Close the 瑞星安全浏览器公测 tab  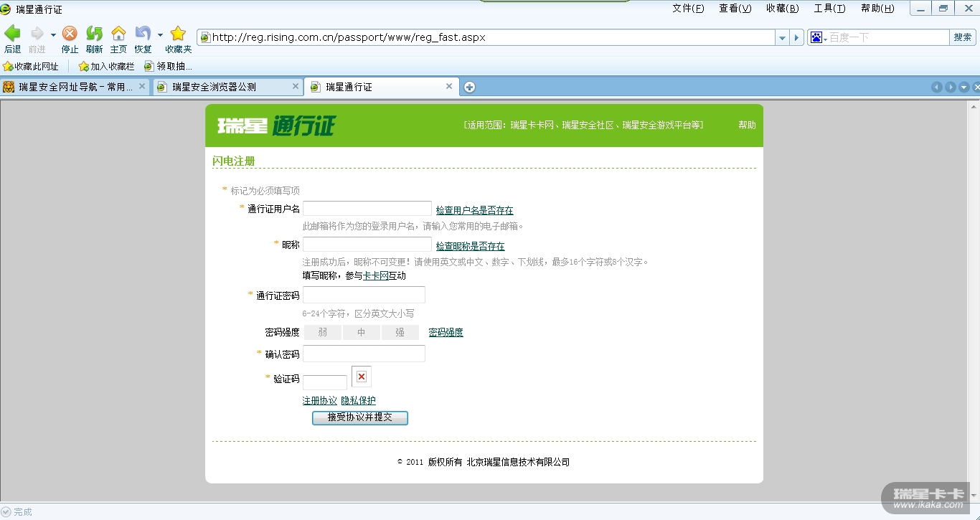pyautogui.click(x=296, y=86)
